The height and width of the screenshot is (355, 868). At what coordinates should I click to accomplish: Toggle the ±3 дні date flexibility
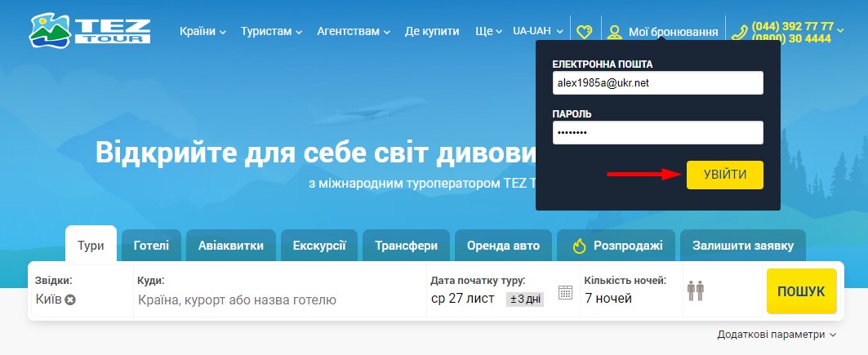point(525,300)
